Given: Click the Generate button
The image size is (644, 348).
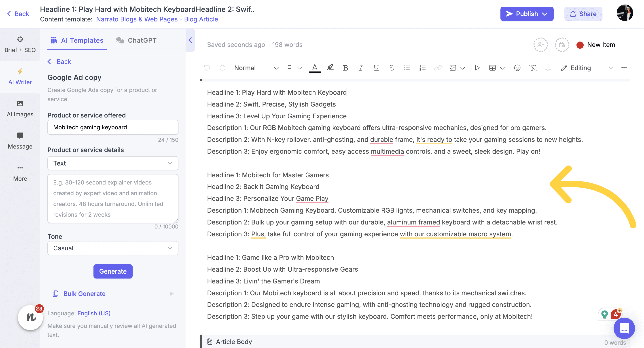Looking at the screenshot, I should click(x=113, y=270).
